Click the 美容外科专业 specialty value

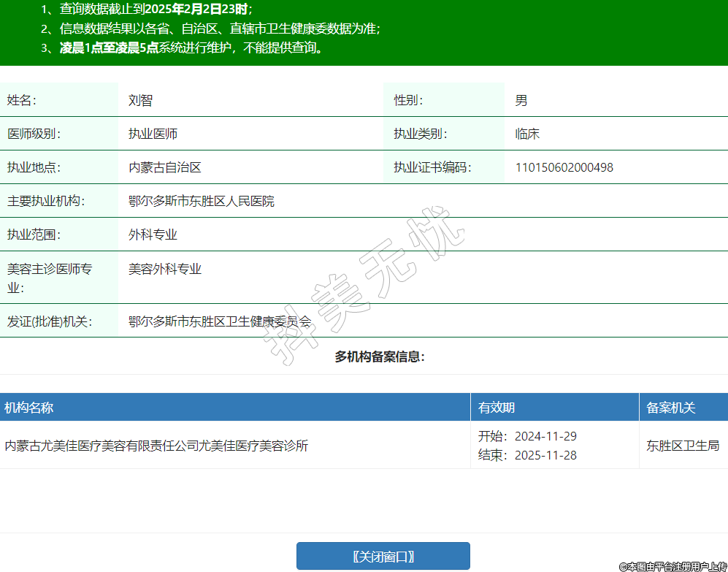164,269
